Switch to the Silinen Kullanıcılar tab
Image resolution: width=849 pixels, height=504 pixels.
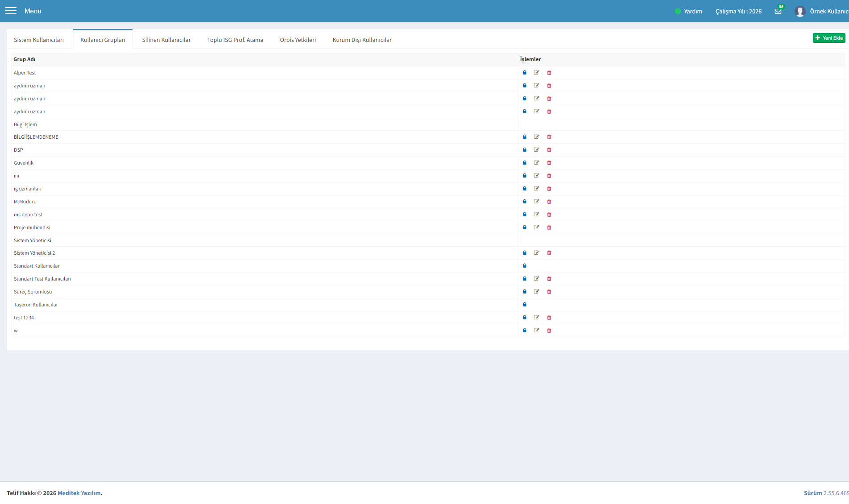tap(166, 40)
